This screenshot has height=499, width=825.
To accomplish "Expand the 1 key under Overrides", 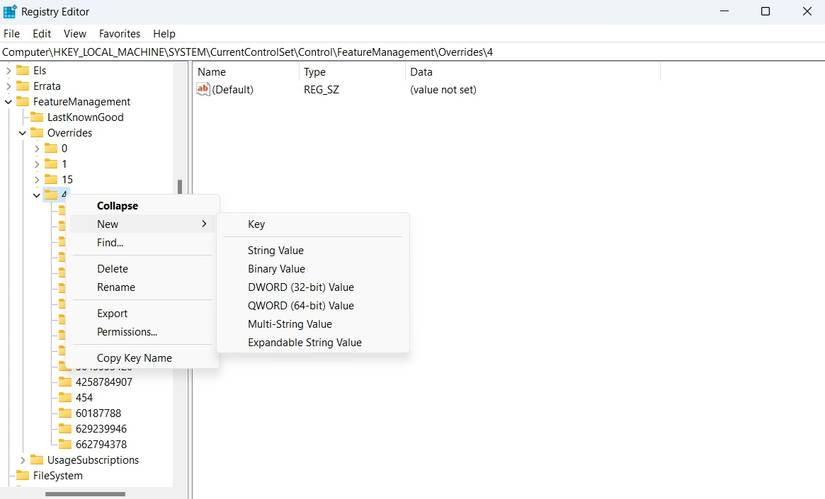I will tap(37, 164).
